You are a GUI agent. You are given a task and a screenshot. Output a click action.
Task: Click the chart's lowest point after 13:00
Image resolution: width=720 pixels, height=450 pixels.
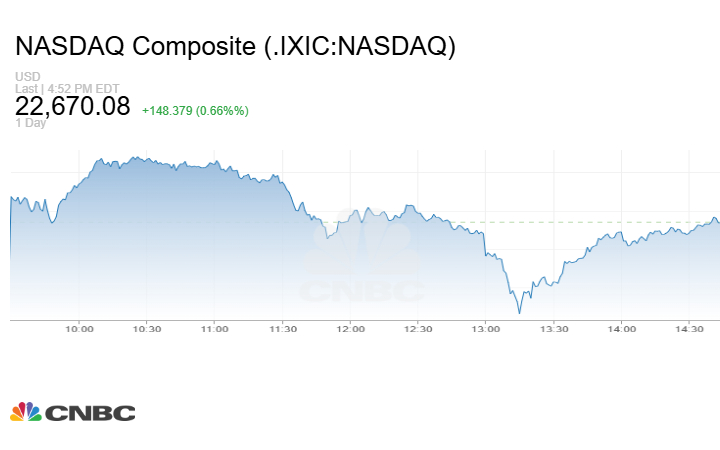click(x=519, y=313)
